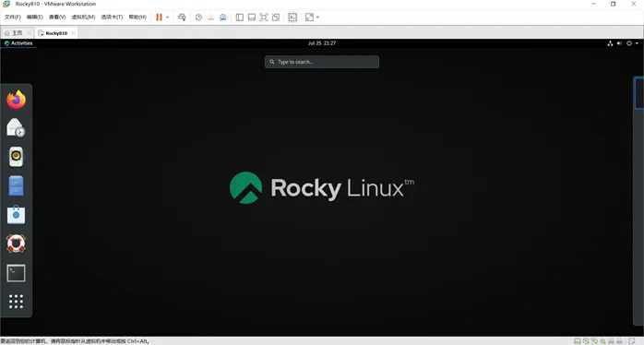This screenshot has height=345, width=644.
Task: Open the Help lifebuoy app
Action: point(16,244)
